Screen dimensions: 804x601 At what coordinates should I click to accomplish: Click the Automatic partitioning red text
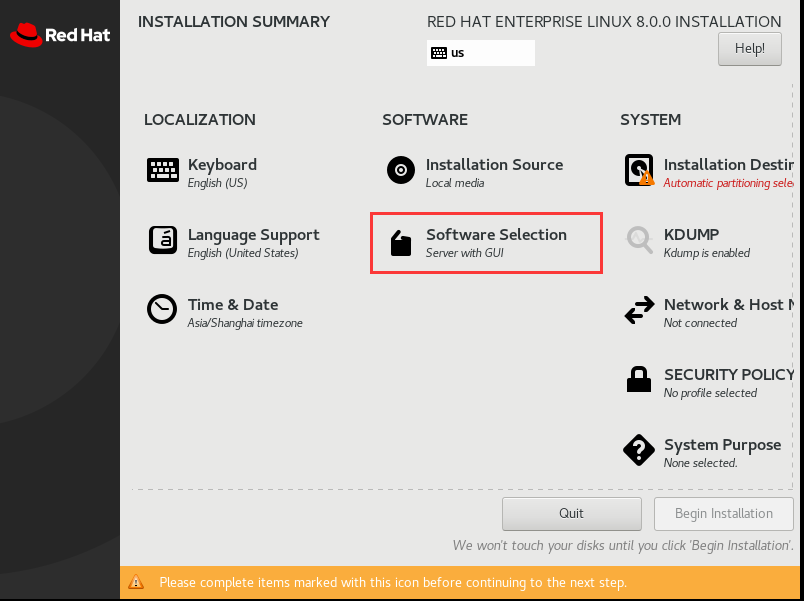click(x=729, y=183)
